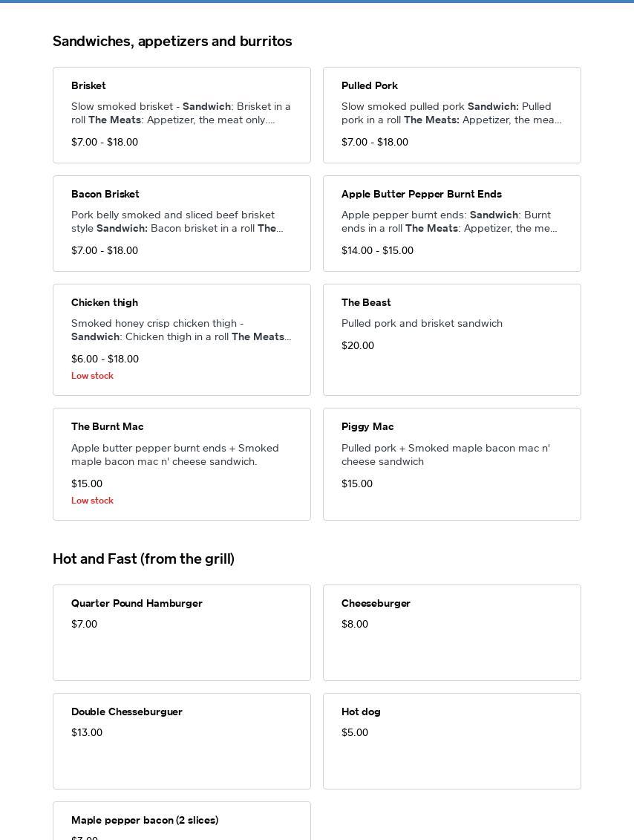Click the Hot and Fast section heading

(143, 559)
